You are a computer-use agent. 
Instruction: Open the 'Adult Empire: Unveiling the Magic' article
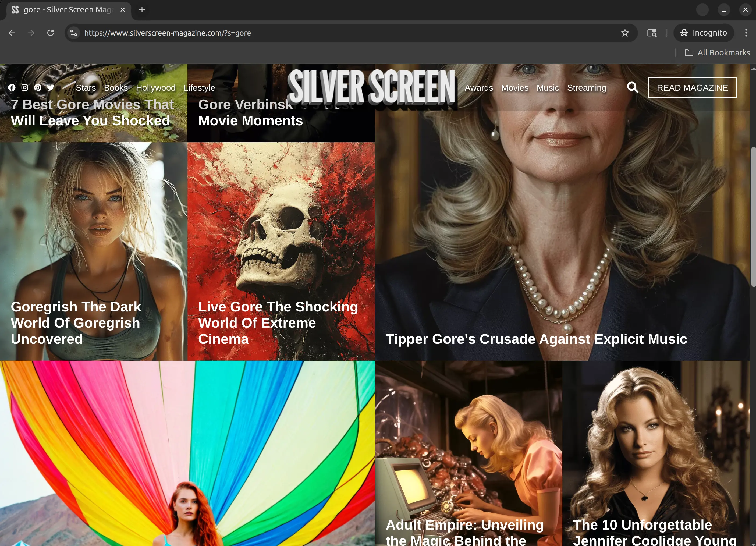465,532
